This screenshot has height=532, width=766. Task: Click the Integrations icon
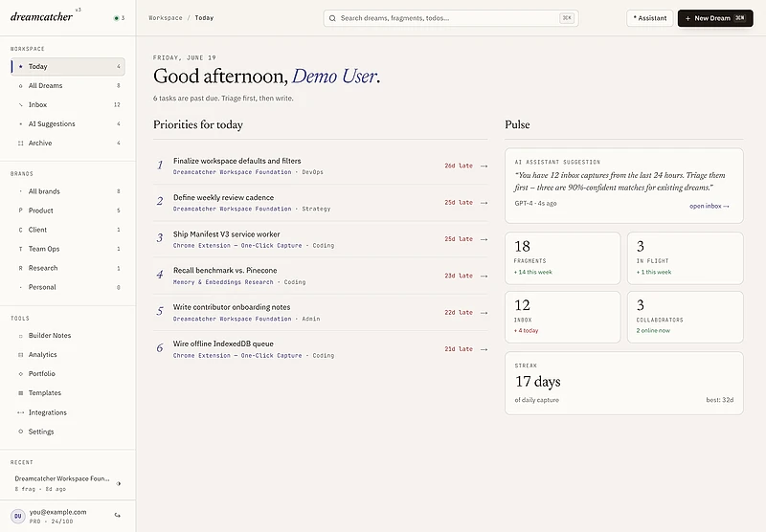coord(20,412)
